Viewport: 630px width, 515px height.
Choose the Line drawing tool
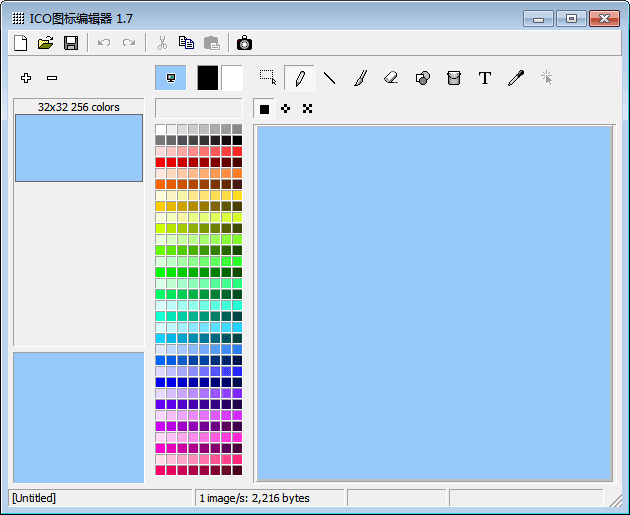point(329,78)
